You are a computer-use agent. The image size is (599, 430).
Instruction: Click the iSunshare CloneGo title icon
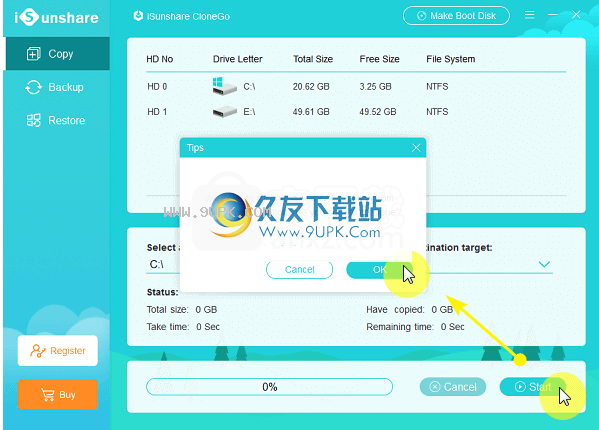pyautogui.click(x=138, y=16)
